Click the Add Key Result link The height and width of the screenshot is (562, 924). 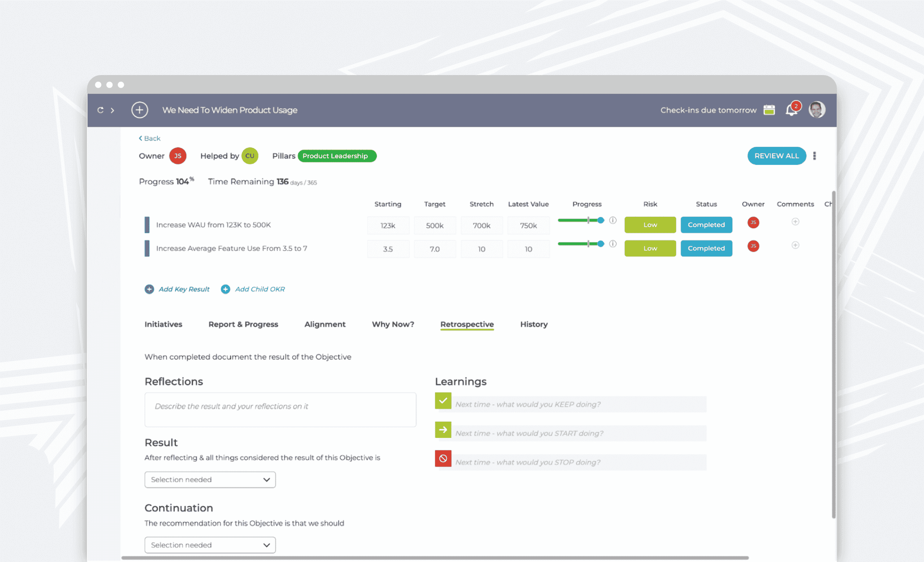coord(184,289)
